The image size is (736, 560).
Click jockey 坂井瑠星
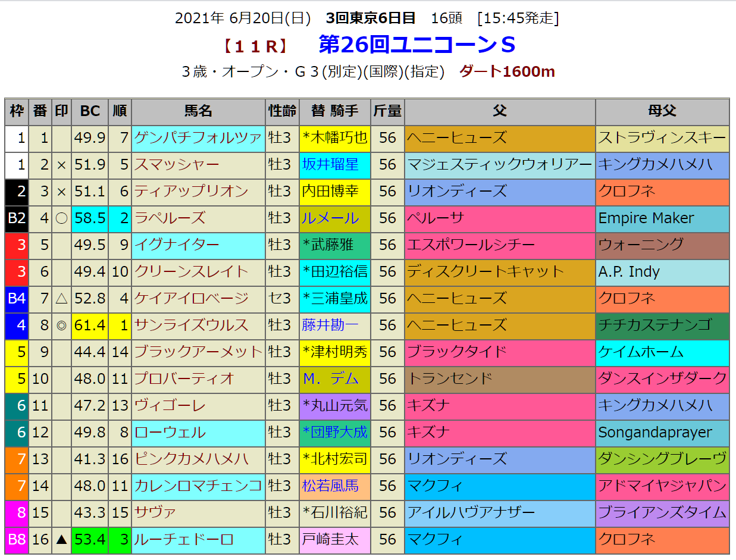(330, 165)
